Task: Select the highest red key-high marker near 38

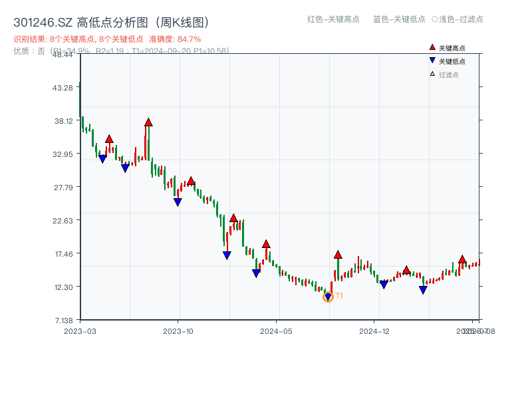Action: pyautogui.click(x=148, y=123)
